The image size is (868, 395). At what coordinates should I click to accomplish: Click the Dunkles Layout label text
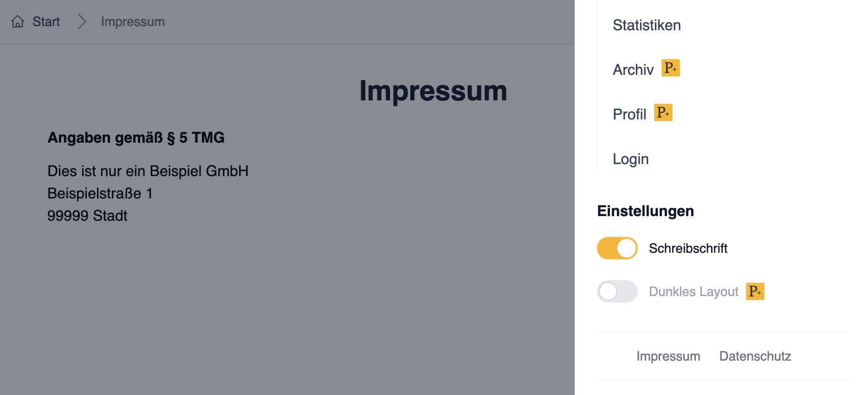point(693,291)
